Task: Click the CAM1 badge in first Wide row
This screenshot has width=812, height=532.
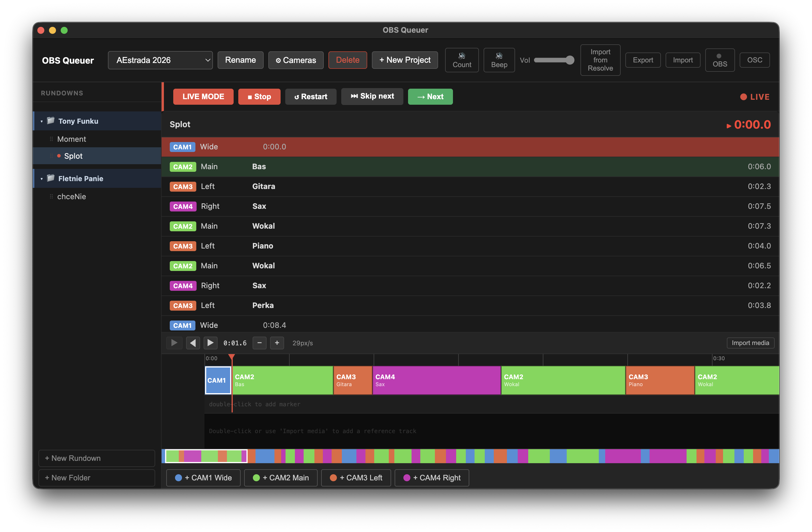Action: point(183,147)
